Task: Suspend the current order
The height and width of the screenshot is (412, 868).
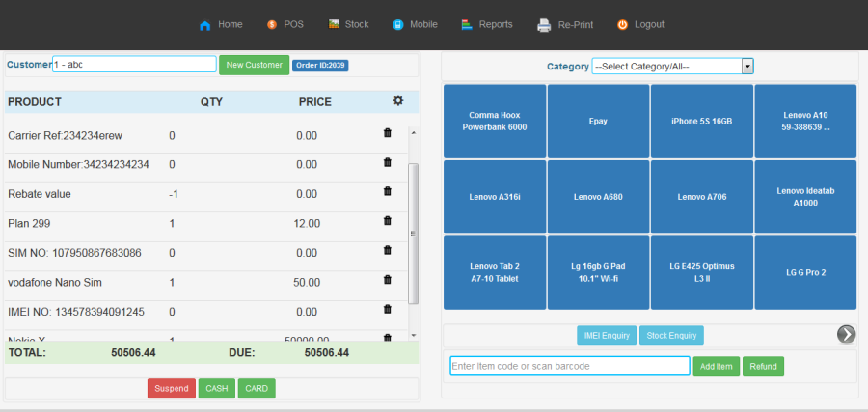Action: [x=172, y=389]
